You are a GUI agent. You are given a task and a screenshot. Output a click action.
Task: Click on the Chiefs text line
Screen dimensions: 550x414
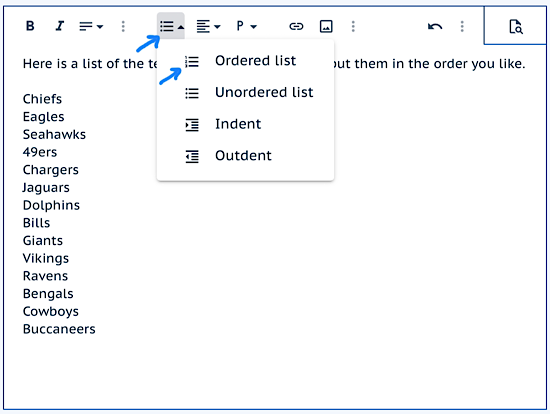tap(42, 99)
